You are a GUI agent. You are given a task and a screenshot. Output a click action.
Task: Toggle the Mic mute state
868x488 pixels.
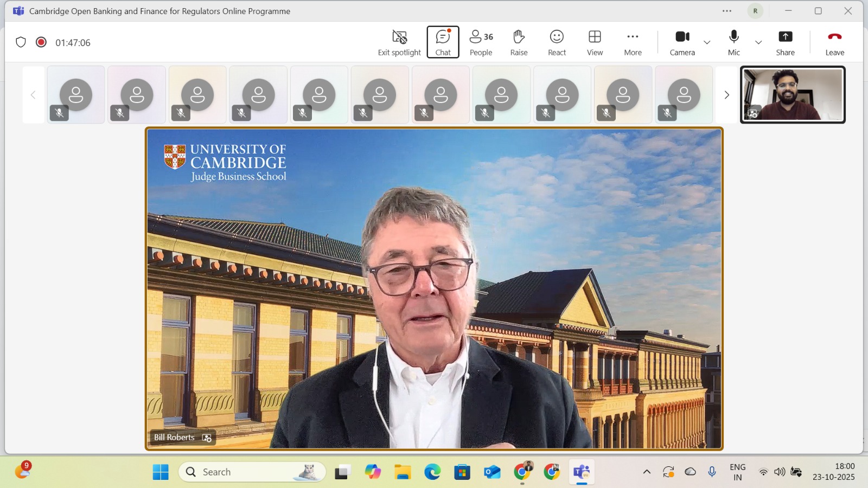(x=733, y=42)
